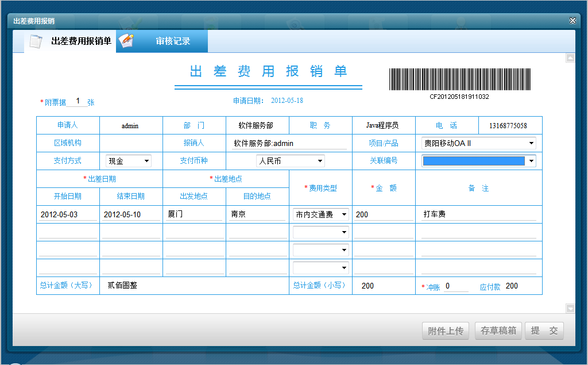Click the 附票据 count field showing 1
This screenshot has width=588, height=365.
pyautogui.click(x=77, y=101)
